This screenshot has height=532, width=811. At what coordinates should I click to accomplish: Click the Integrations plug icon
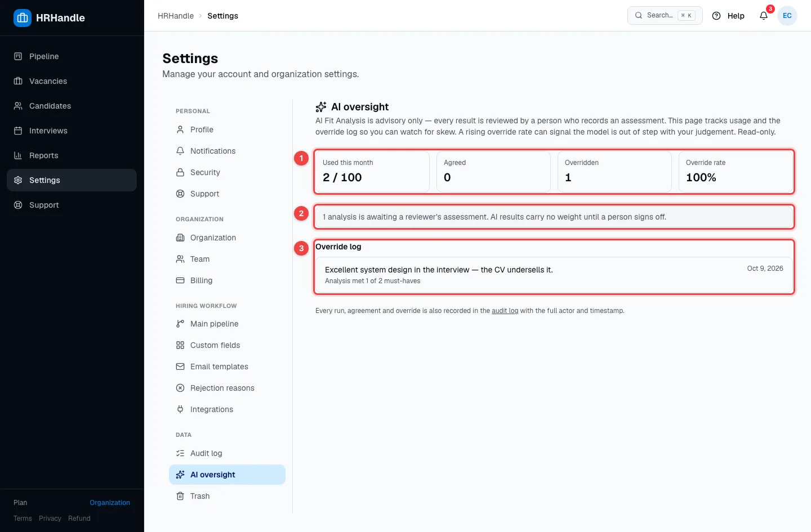[180, 409]
